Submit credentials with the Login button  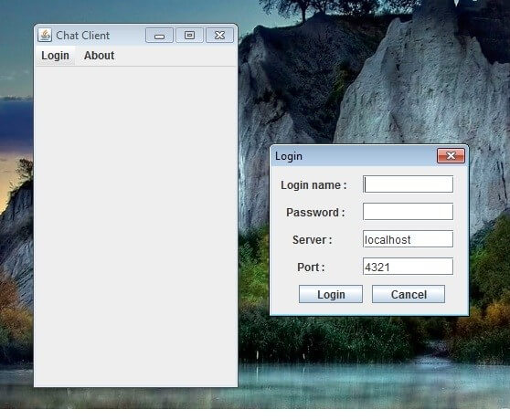(331, 294)
